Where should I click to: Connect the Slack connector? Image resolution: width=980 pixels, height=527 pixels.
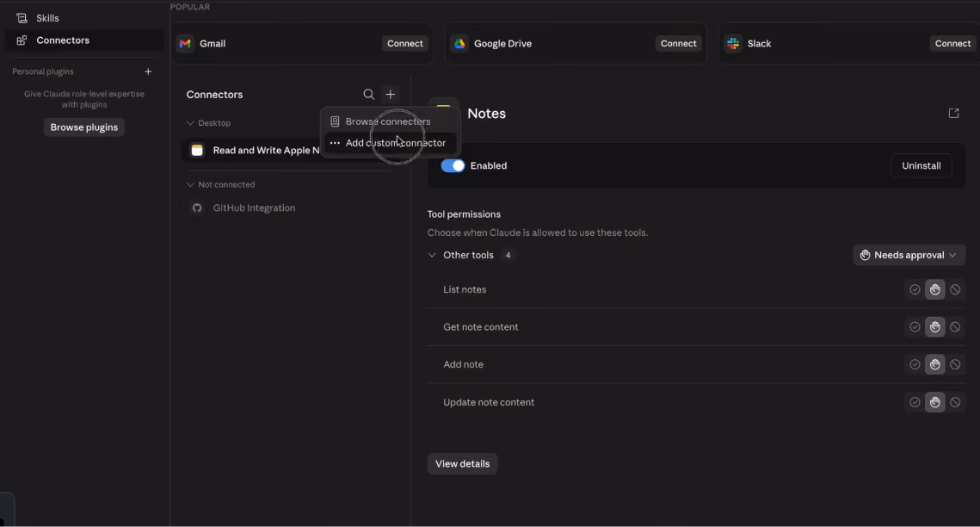952,44
